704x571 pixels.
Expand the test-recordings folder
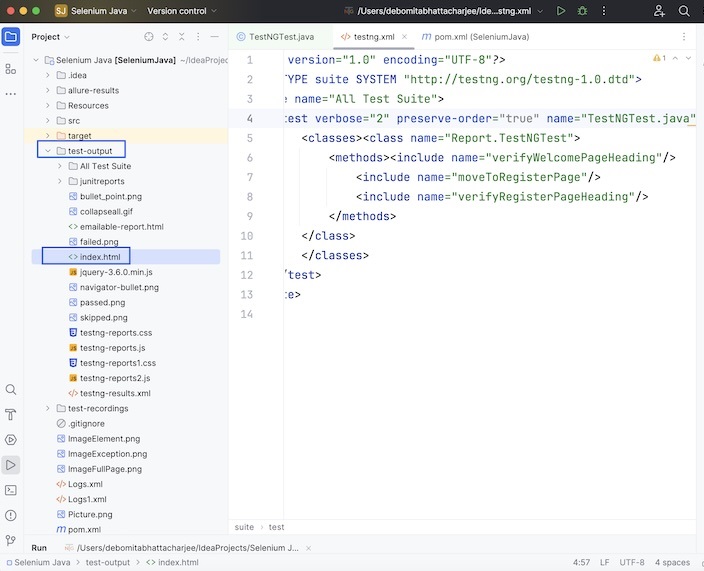[47, 408]
